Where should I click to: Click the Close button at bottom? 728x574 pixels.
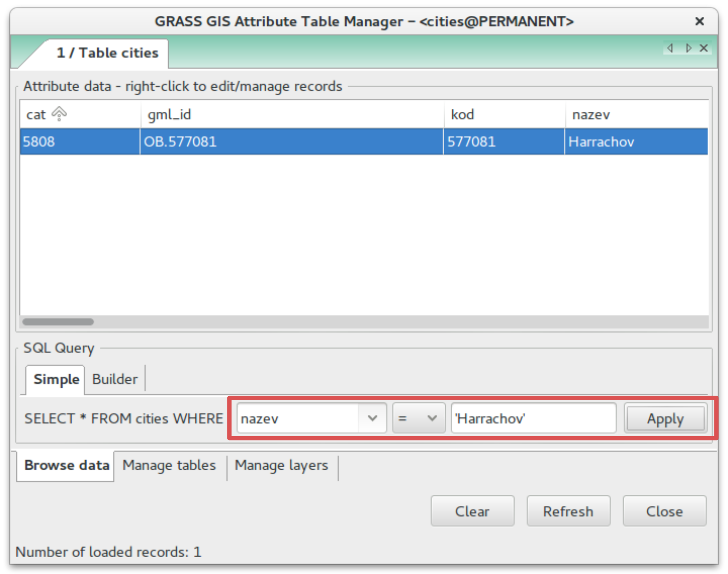pyautogui.click(x=665, y=511)
